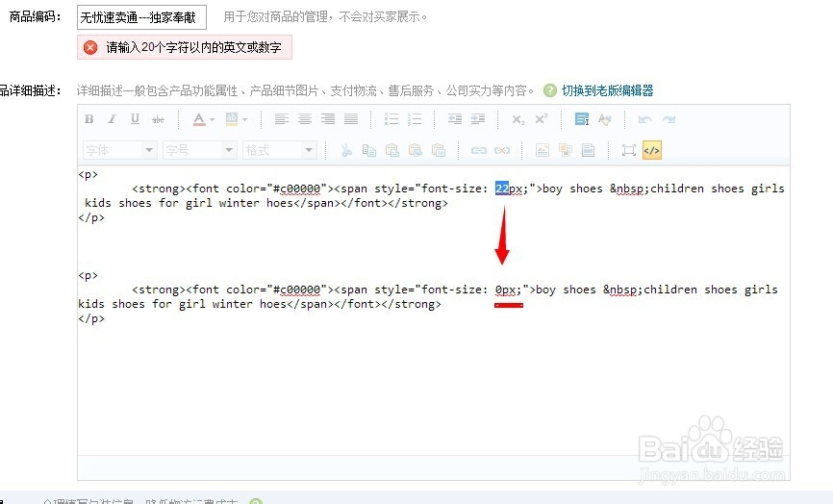Expand the 字号 font size dropdown
833x504 pixels.
tap(199, 150)
